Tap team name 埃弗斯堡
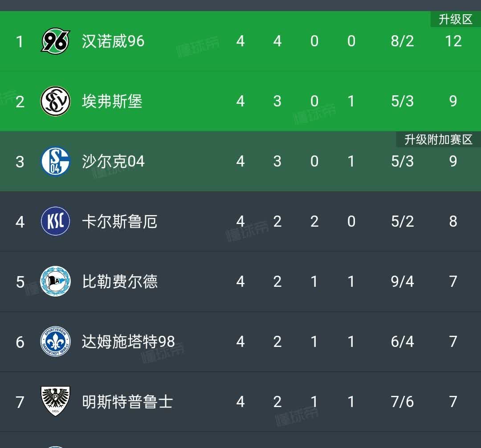 112,102
